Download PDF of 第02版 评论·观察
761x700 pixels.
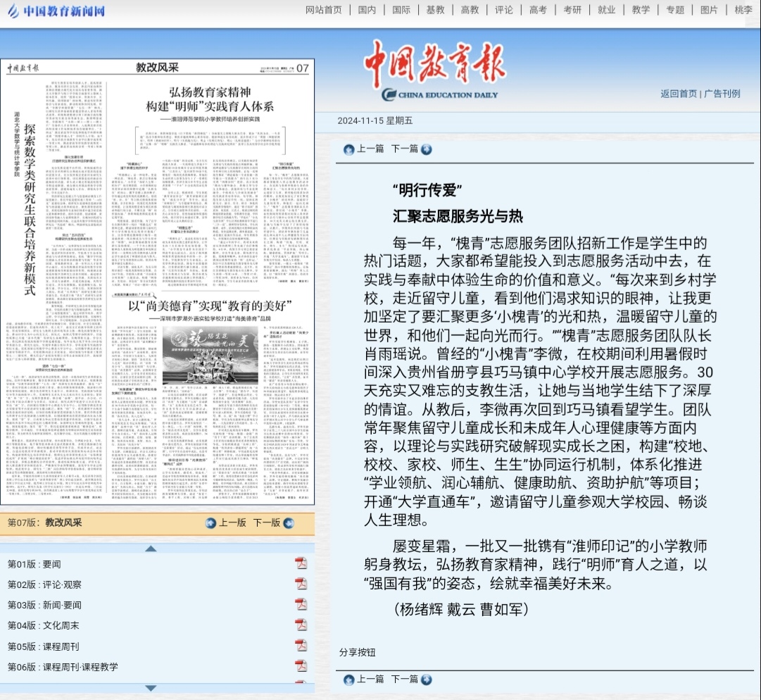pyautogui.click(x=301, y=584)
